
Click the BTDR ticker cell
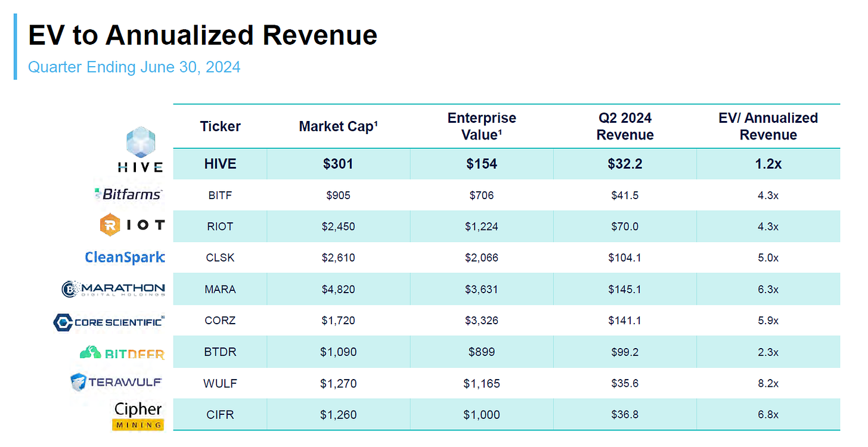(220, 352)
